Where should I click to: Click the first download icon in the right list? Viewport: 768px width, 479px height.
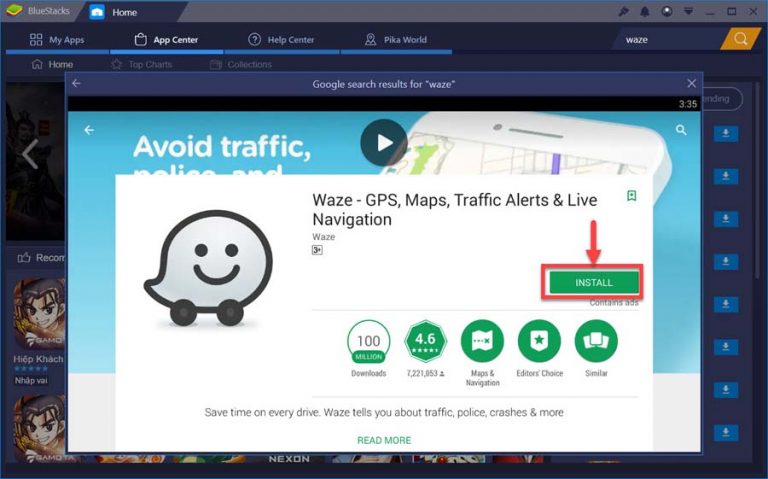pos(726,134)
